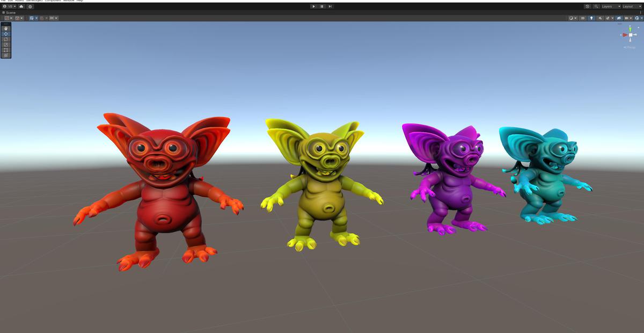The image size is (644, 333).
Task: Toggle 2D view mode
Action: click(x=583, y=18)
